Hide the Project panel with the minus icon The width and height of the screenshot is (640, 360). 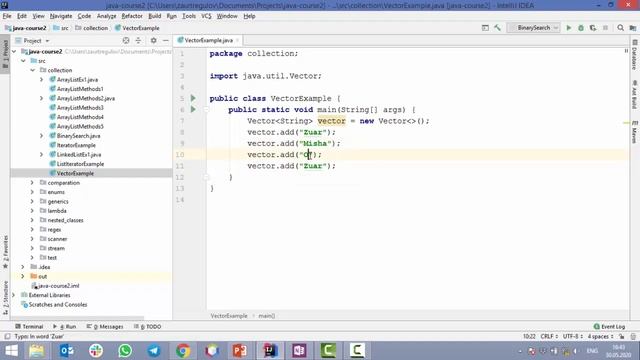click(x=165, y=40)
